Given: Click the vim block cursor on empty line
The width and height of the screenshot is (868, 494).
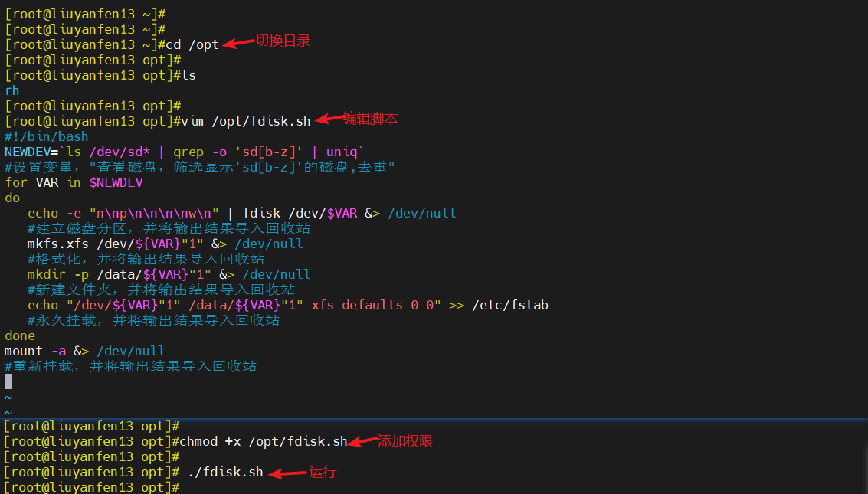Looking at the screenshot, I should coord(8,381).
